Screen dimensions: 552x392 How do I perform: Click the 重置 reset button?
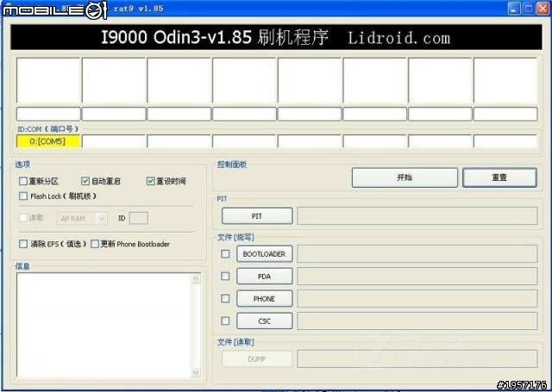click(x=499, y=177)
